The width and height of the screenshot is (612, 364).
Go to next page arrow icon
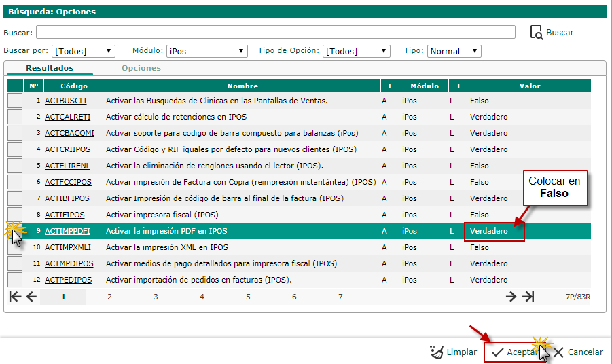(x=511, y=297)
